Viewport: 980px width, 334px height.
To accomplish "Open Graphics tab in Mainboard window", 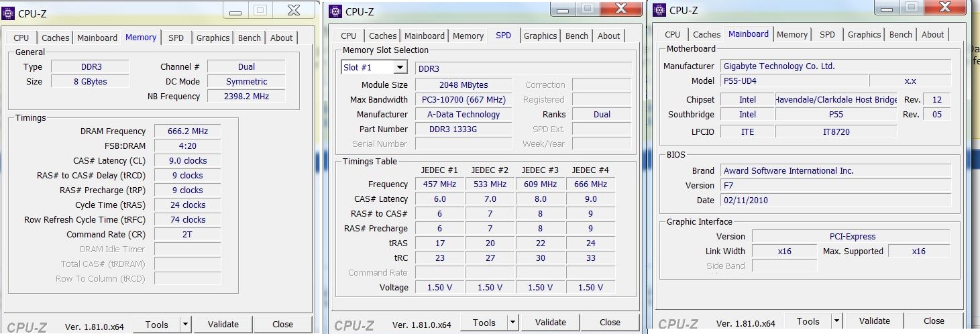I will point(865,35).
